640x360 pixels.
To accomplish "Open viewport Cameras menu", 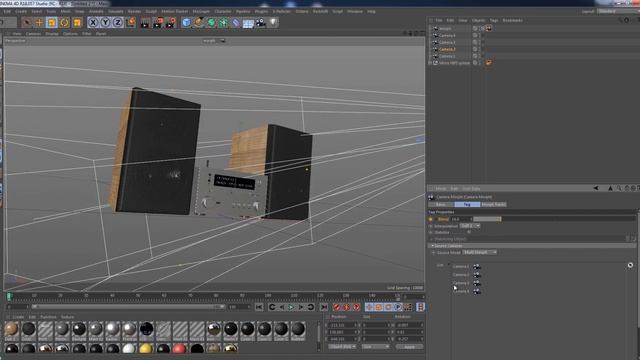I will coord(33,34).
